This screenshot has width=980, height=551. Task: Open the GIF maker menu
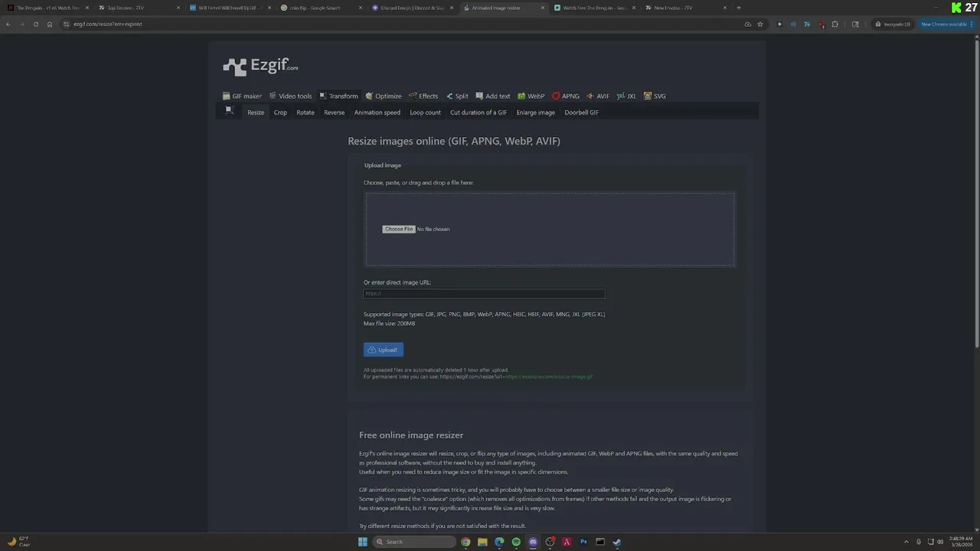click(x=242, y=96)
